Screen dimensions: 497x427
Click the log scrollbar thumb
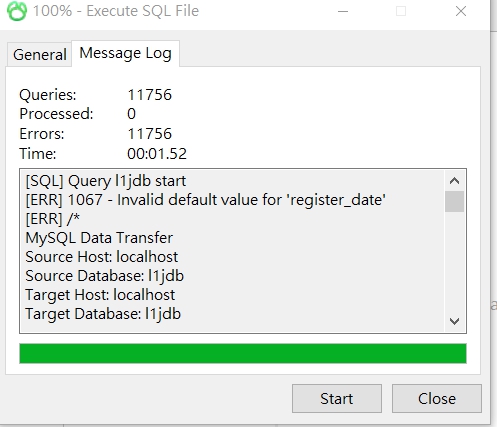point(454,201)
